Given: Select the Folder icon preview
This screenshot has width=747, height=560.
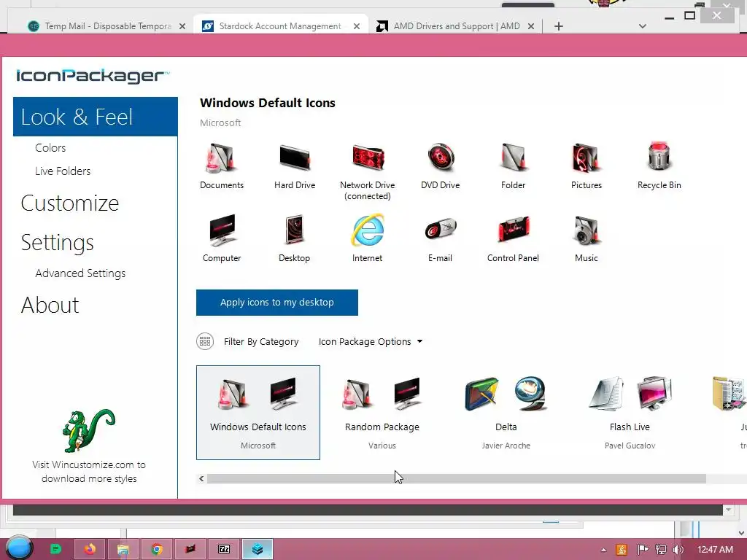Looking at the screenshot, I should click(x=513, y=158).
